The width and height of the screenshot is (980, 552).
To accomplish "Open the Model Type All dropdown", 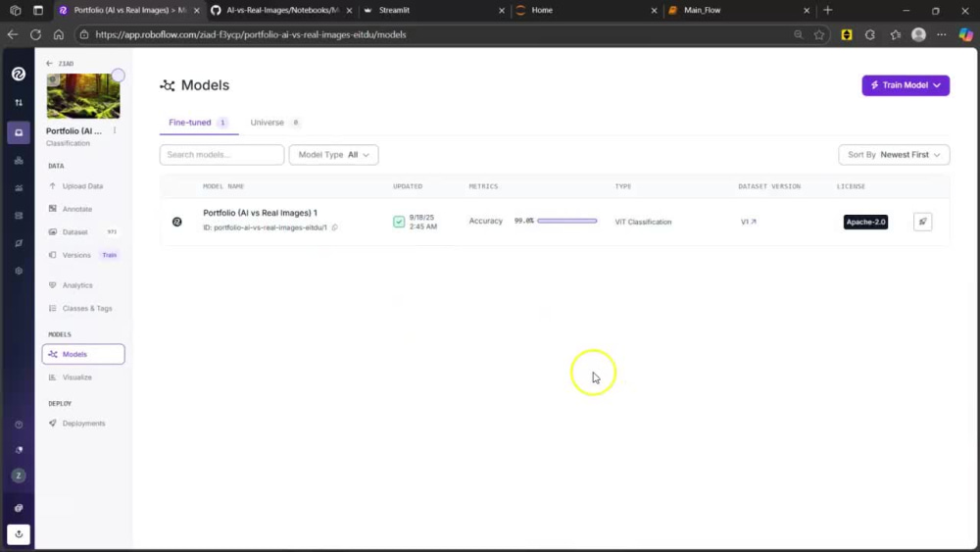I will pos(333,154).
